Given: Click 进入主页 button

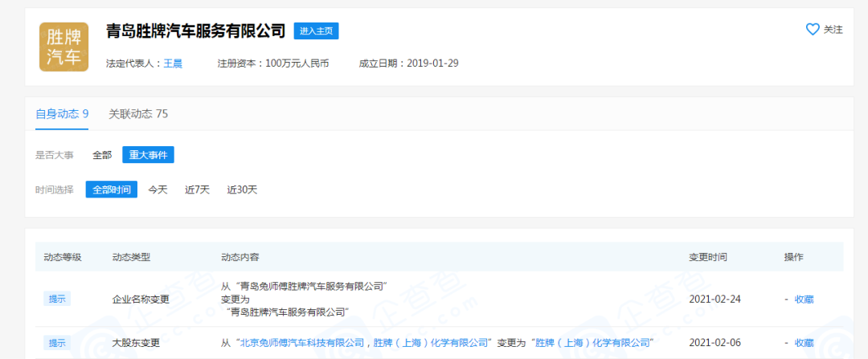Looking at the screenshot, I should 316,31.
